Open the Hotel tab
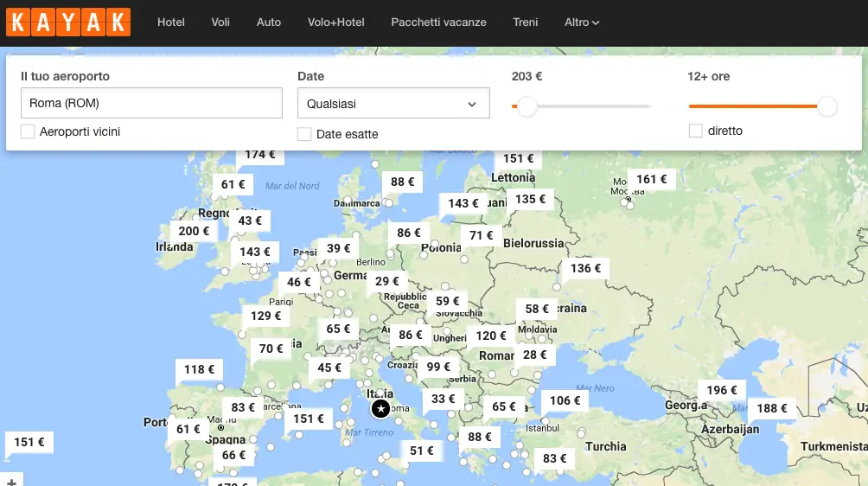868x486 pixels. point(170,22)
